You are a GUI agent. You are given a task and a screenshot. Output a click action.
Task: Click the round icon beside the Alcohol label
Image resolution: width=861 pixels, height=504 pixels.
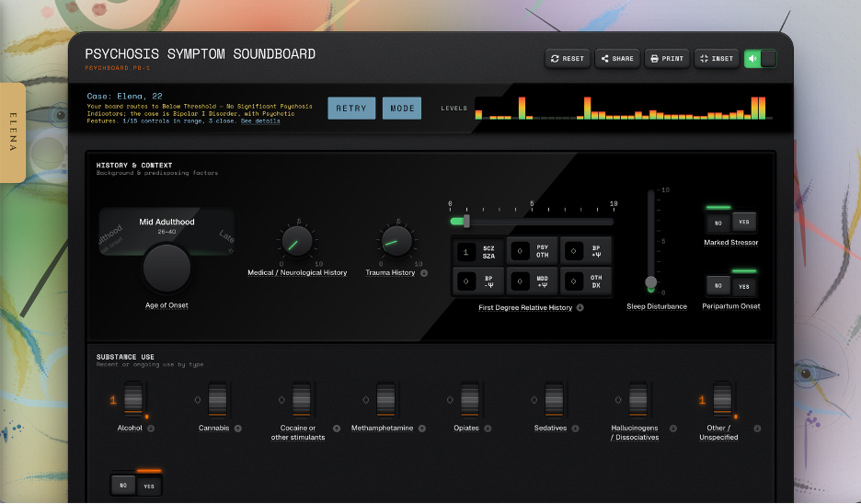[x=151, y=429]
